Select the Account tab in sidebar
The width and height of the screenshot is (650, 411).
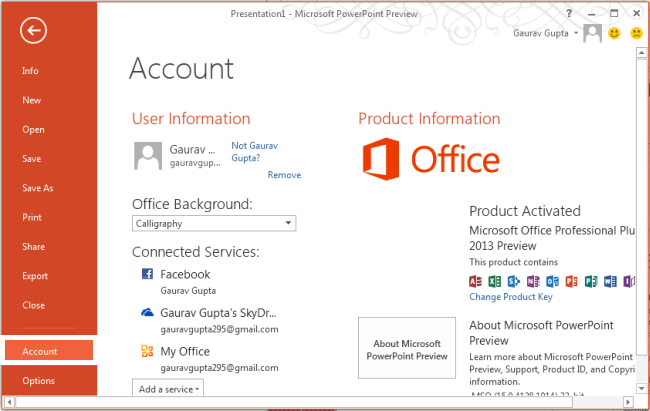[49, 350]
